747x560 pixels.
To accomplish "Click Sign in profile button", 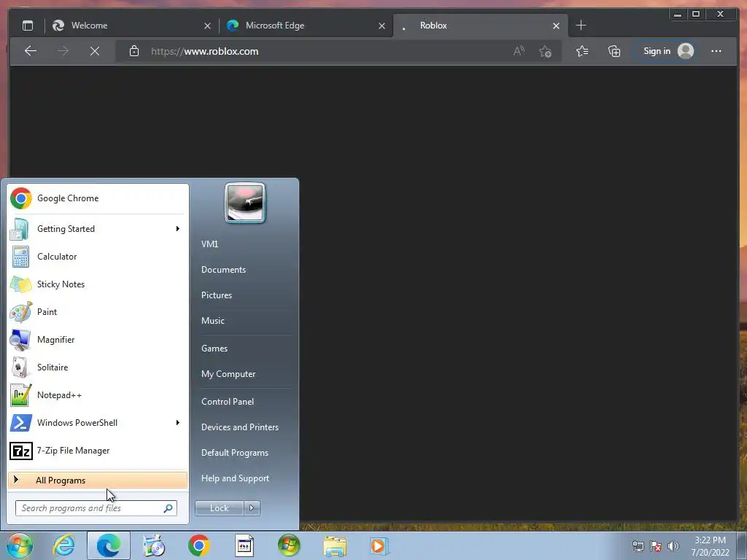I will pos(667,51).
